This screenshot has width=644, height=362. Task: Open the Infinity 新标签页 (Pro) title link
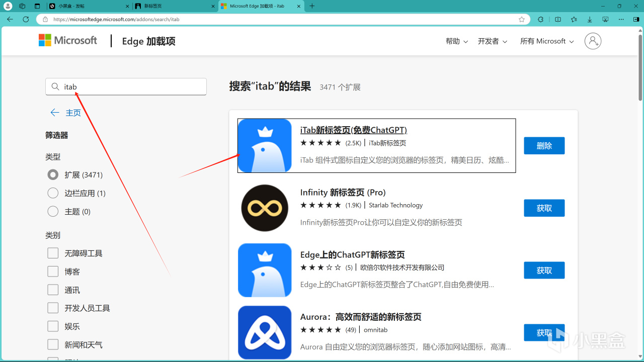tap(343, 192)
